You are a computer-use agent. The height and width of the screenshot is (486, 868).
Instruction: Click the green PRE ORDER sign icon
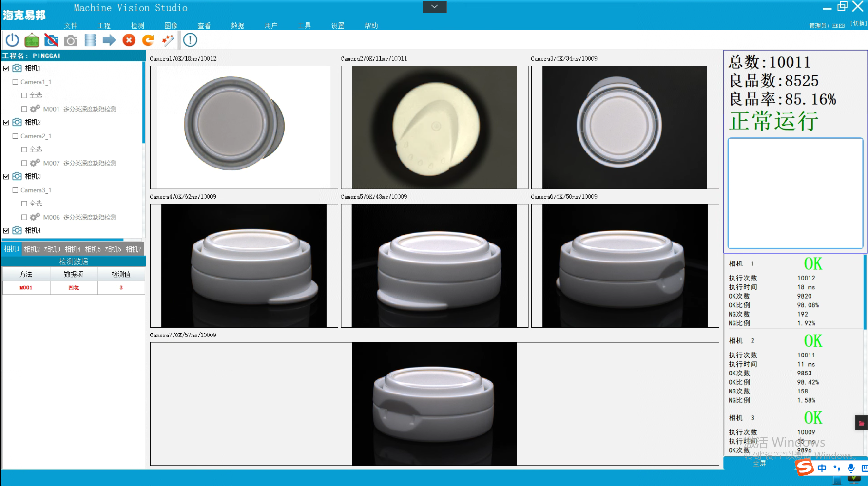tap(32, 40)
